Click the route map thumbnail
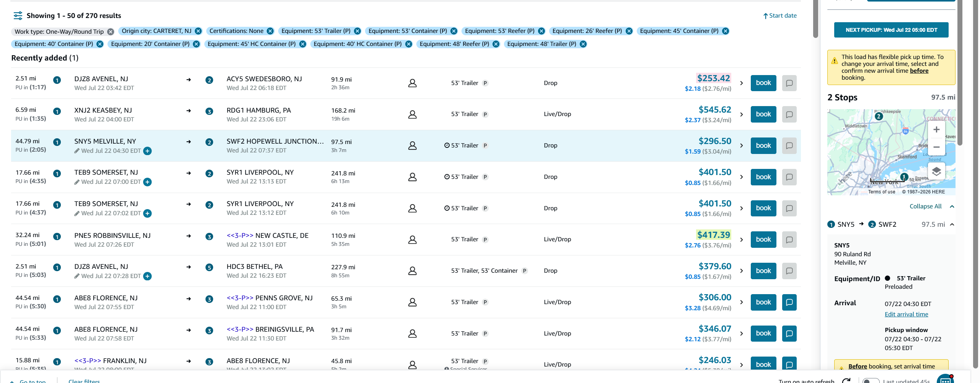 (x=891, y=152)
